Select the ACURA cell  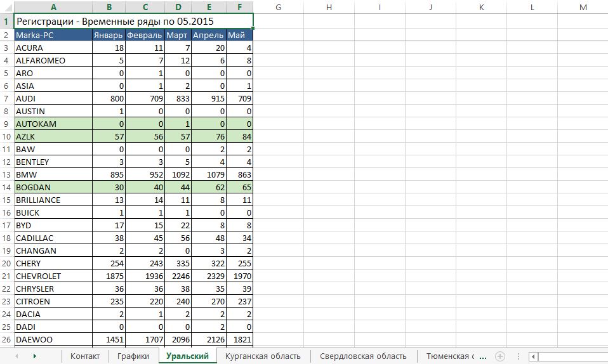pos(53,48)
